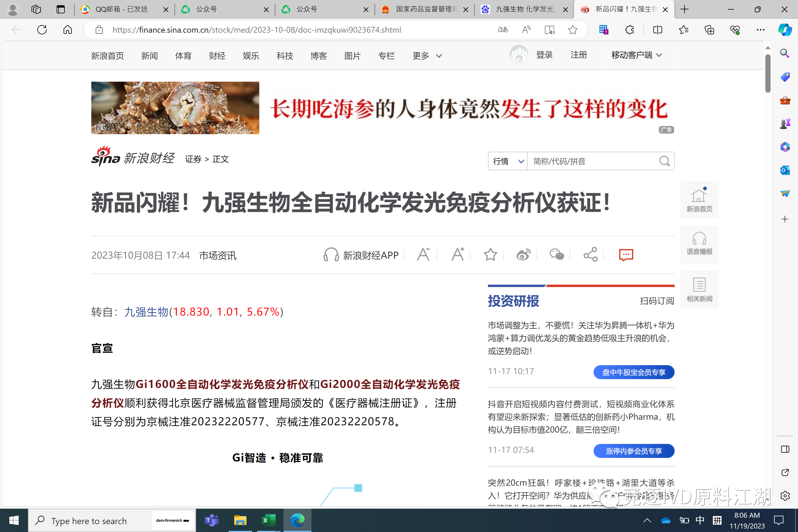Decrease article font size

click(423, 254)
